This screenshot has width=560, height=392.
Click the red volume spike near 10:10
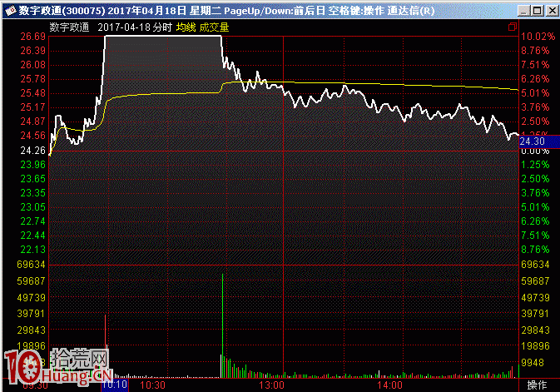click(105, 346)
